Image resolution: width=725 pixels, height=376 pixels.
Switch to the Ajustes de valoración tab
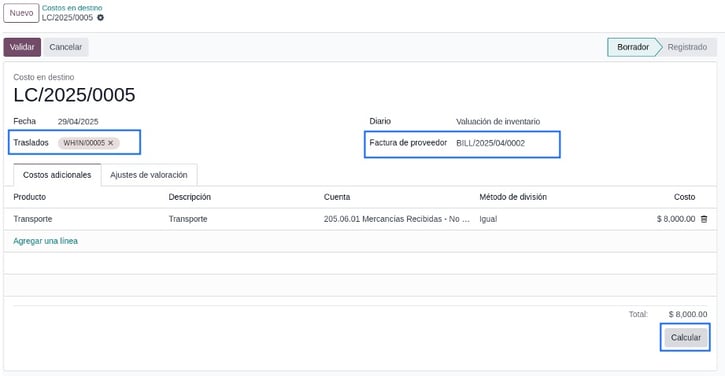(x=149, y=175)
